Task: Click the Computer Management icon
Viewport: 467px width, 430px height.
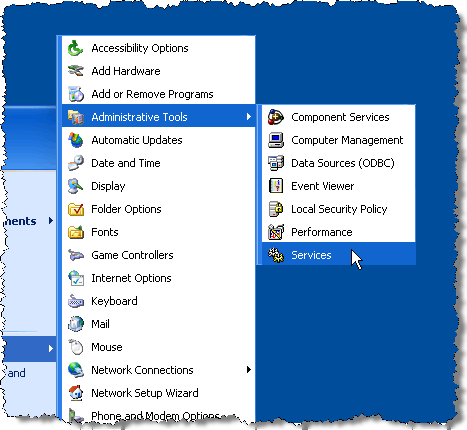Action: tap(276, 140)
